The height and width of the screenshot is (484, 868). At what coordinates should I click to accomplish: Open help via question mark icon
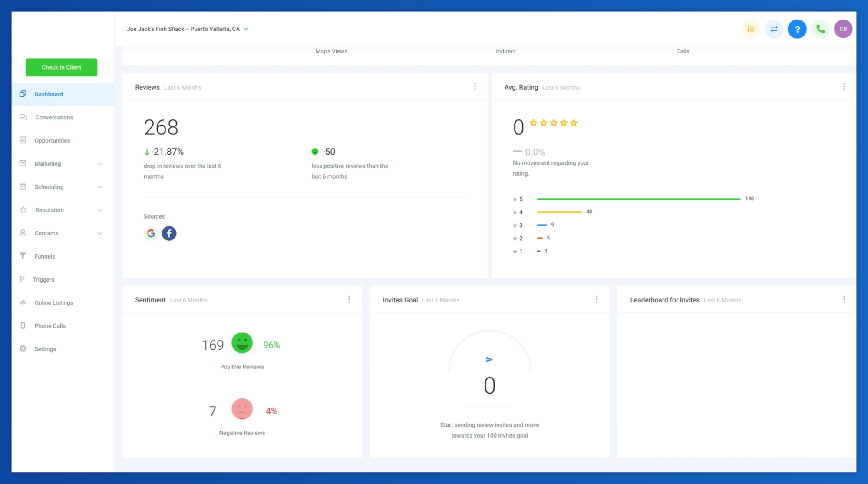pyautogui.click(x=797, y=29)
